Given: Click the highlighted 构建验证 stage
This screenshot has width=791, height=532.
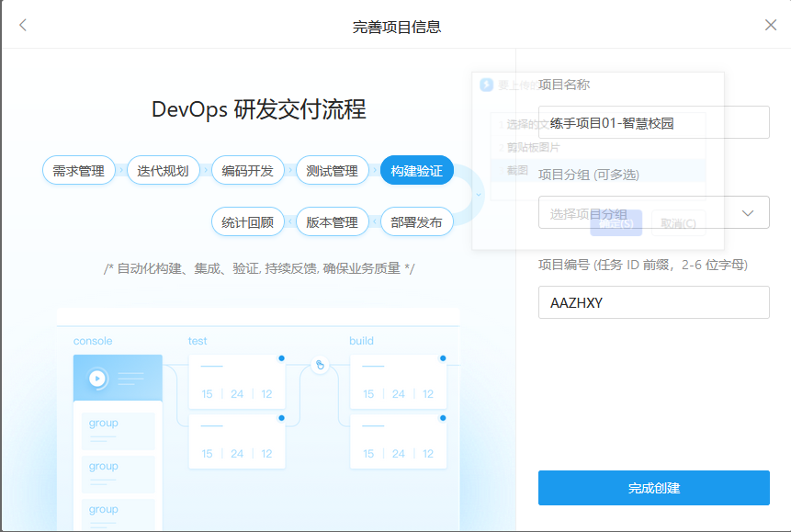Looking at the screenshot, I should click(416, 171).
